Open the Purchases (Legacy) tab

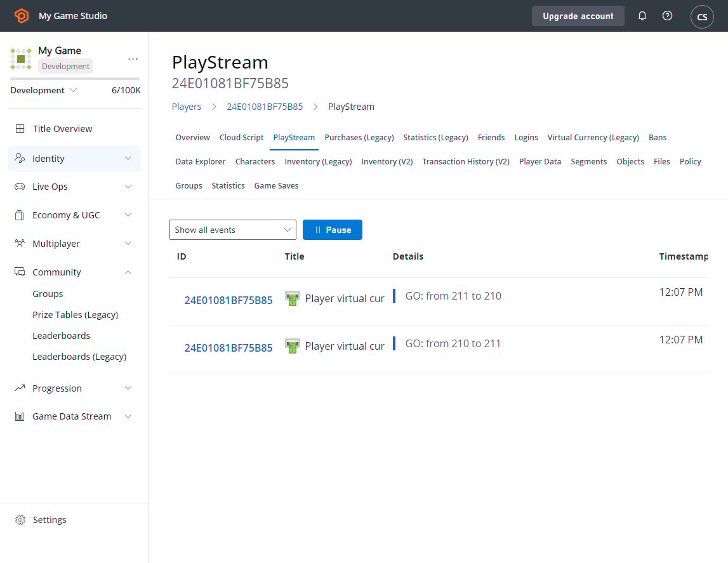[359, 137]
